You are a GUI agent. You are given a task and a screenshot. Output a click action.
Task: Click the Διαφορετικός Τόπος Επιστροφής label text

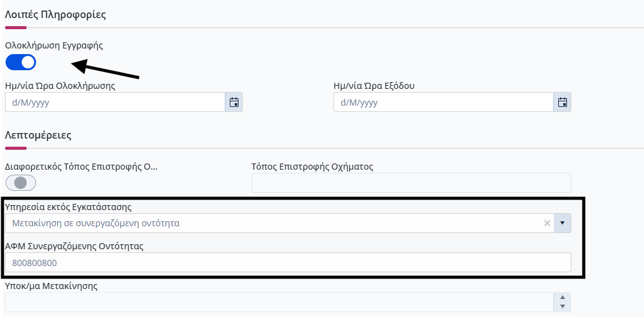[81, 167]
